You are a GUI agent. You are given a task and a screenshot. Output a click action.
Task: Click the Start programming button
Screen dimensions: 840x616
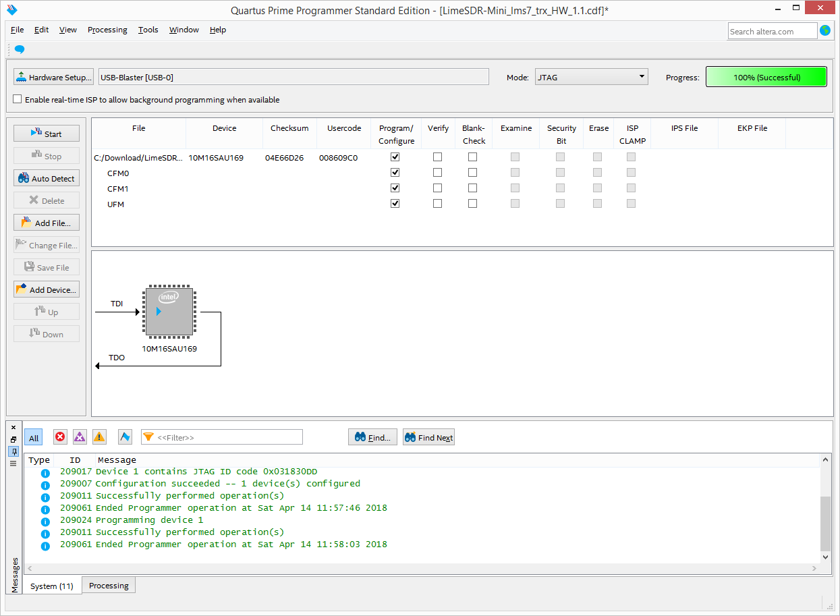click(47, 134)
